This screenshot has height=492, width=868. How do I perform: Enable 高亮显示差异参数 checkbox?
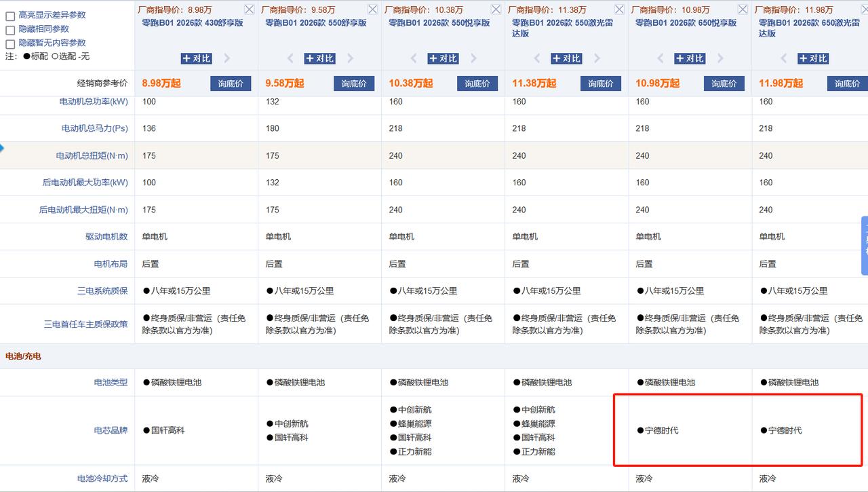10,16
